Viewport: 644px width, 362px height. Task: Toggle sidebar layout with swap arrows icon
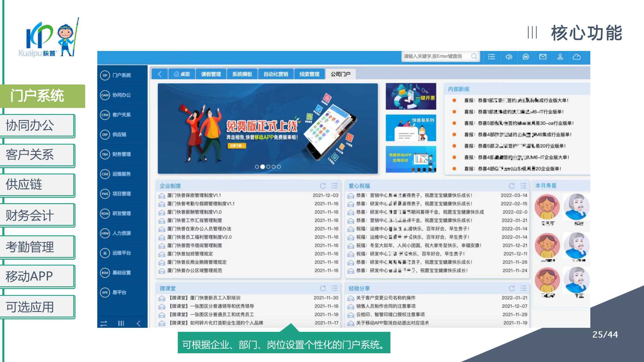coord(104,323)
